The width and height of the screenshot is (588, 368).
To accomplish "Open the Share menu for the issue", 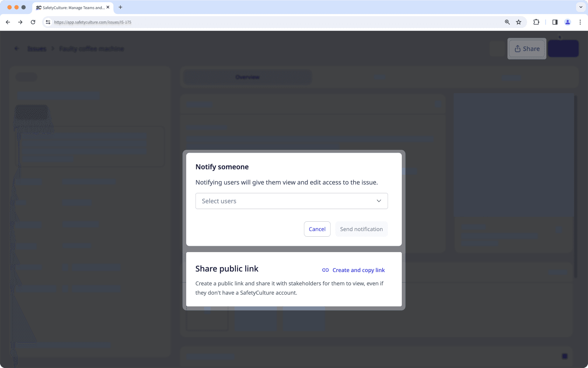I will (526, 49).
